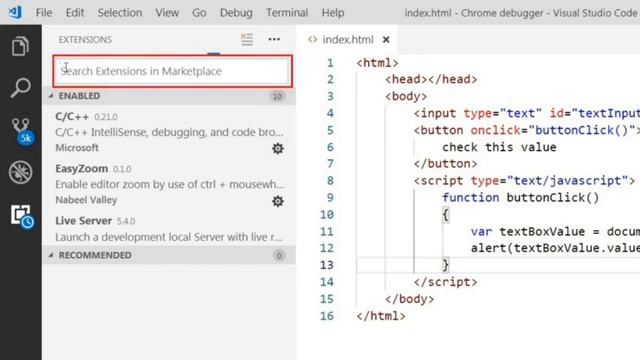Screen dimensions: 640x360
Task: Open the Source Control view icon
Action: pyautogui.click(x=21, y=131)
